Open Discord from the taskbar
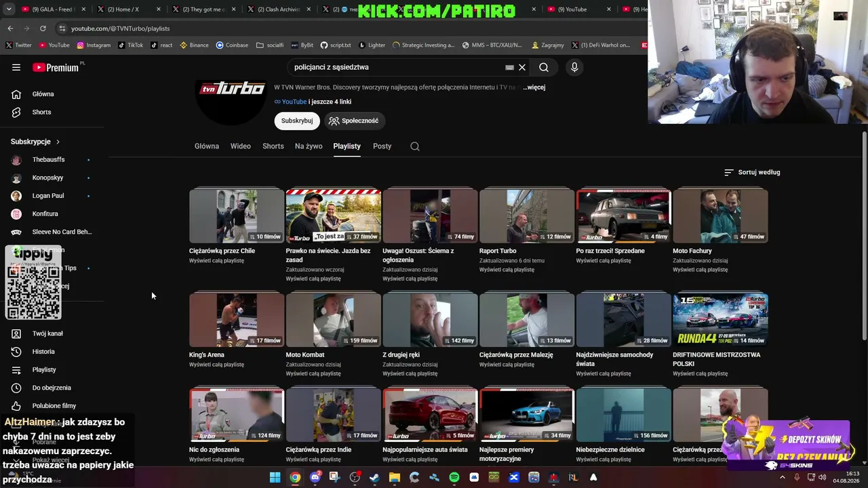Viewport: 868px width, 488px height. (x=315, y=477)
